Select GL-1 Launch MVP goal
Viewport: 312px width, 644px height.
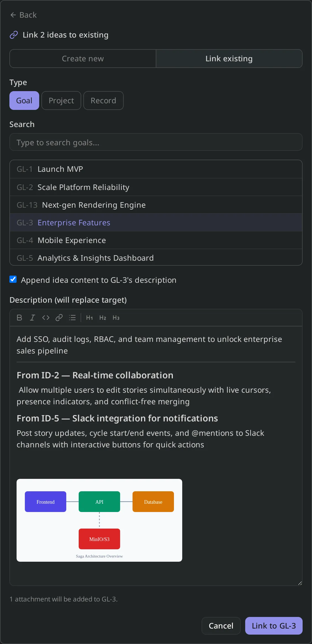tap(156, 169)
